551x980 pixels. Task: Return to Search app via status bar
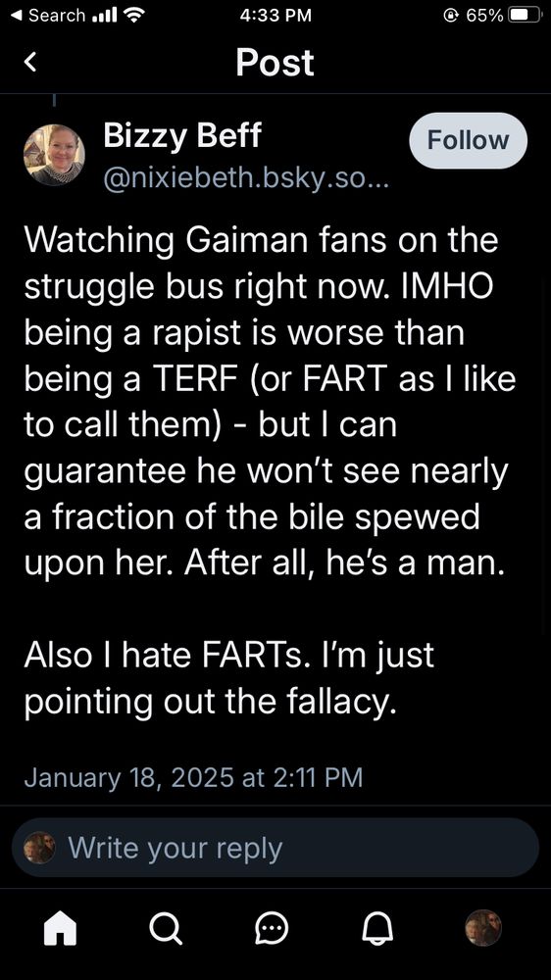click(x=49, y=16)
